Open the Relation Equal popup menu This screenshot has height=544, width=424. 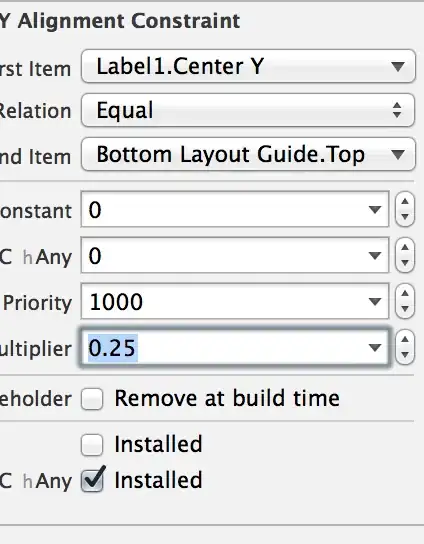point(248,110)
